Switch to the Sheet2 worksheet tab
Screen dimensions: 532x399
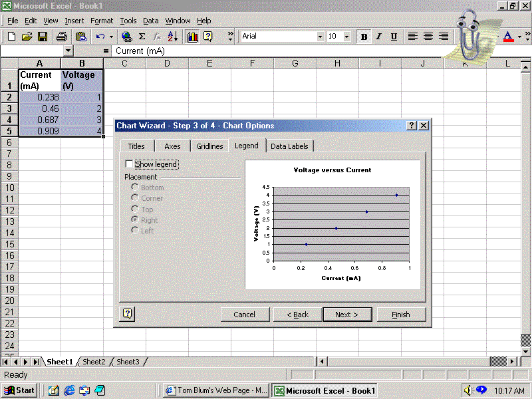click(x=94, y=362)
